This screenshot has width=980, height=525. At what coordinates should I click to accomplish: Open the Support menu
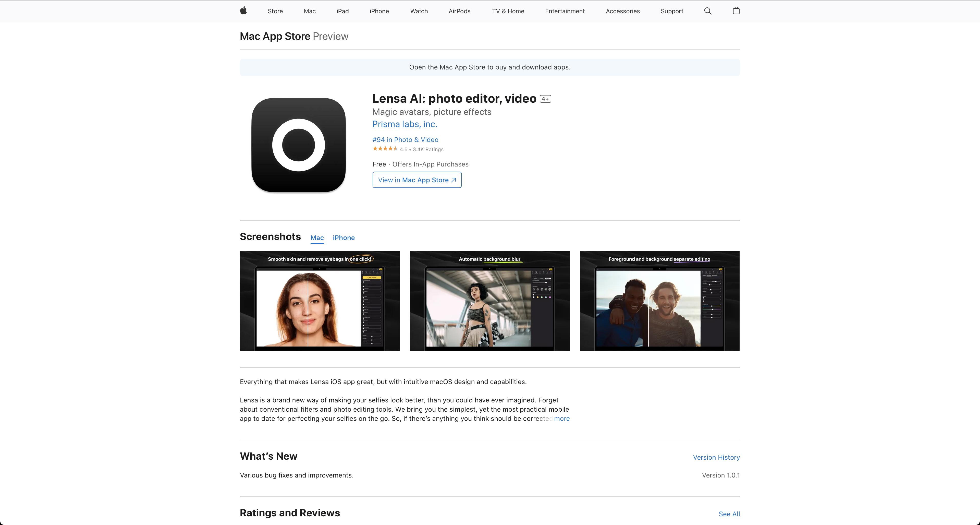click(672, 11)
